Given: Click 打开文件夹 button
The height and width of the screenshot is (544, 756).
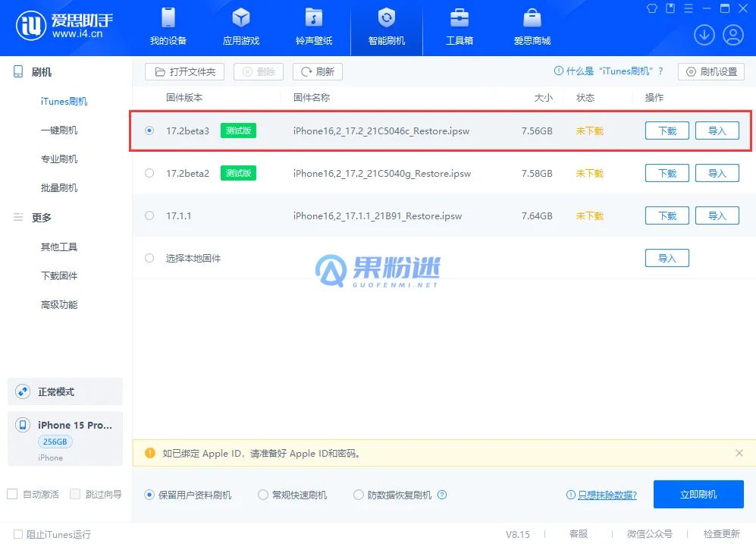Looking at the screenshot, I should (185, 71).
